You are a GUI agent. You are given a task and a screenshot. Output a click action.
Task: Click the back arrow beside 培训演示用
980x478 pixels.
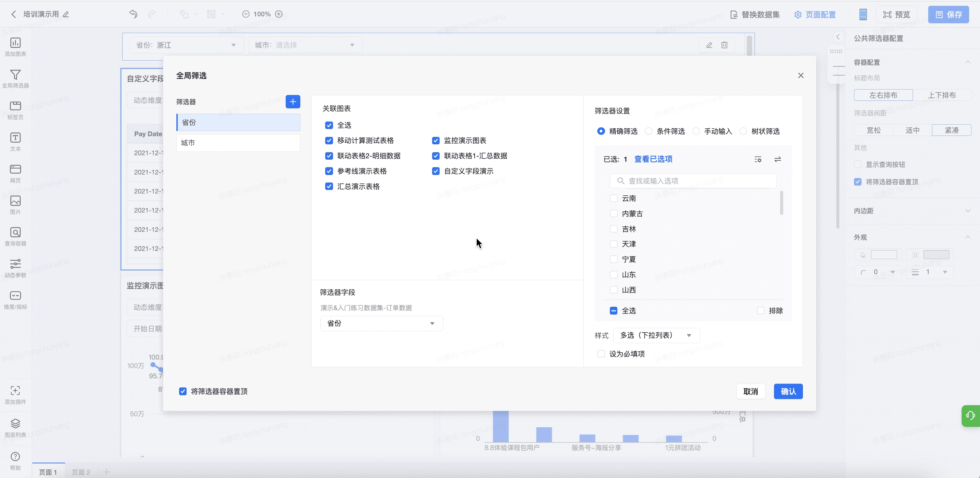coord(14,14)
